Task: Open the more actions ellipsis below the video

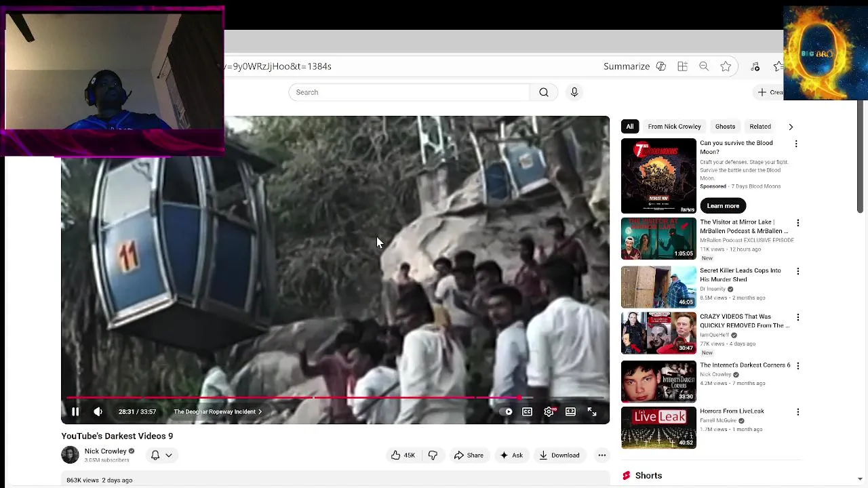Action: point(601,455)
